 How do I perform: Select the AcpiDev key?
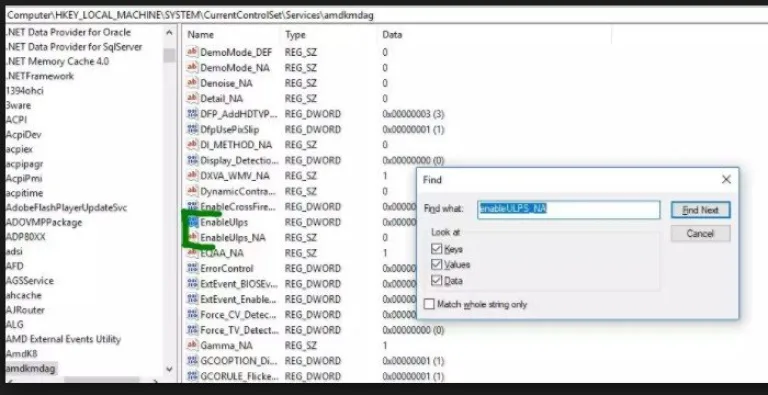pyautogui.click(x=24, y=134)
